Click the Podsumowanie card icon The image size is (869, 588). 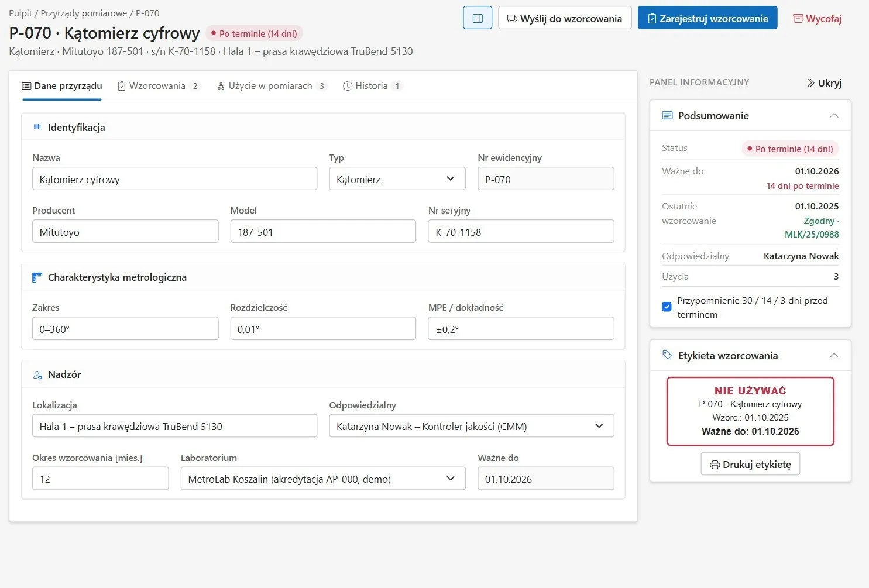667,115
